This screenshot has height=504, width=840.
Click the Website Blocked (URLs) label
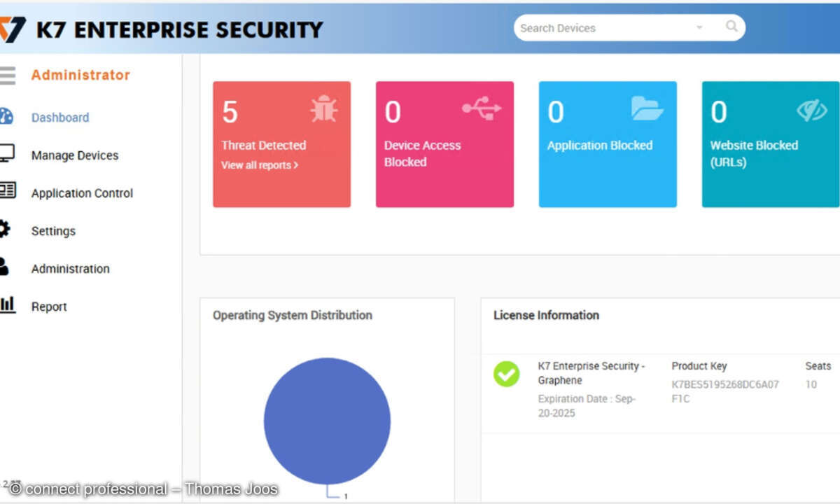click(754, 153)
